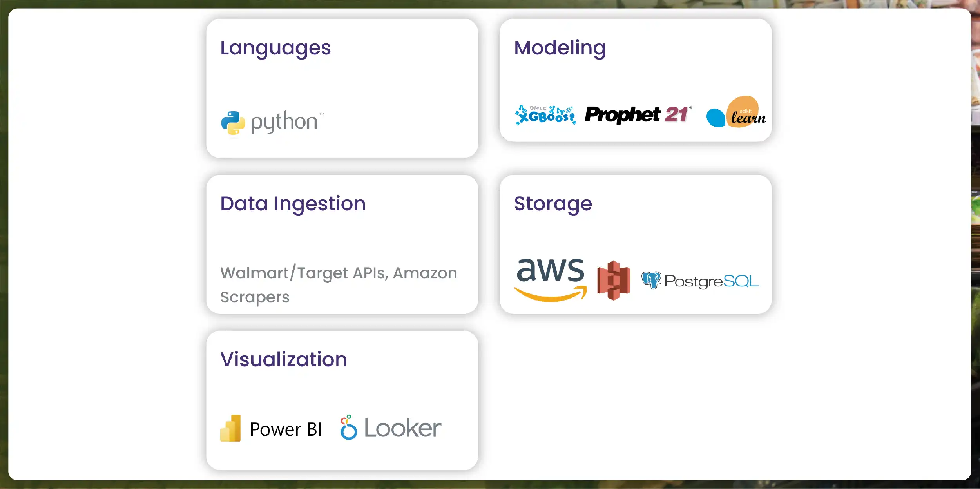Click the Storage card heading
Viewport: 980px width, 489px height.
click(x=553, y=204)
